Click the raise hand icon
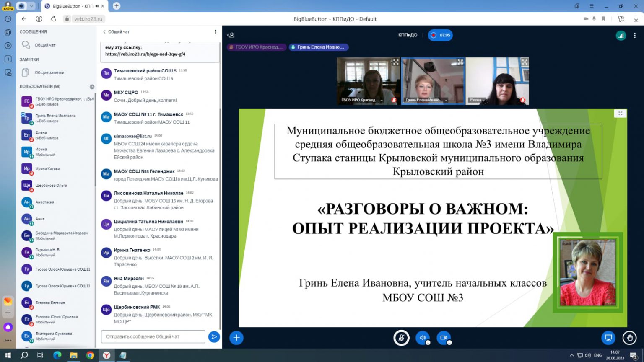The image size is (644, 362). pyautogui.click(x=629, y=338)
